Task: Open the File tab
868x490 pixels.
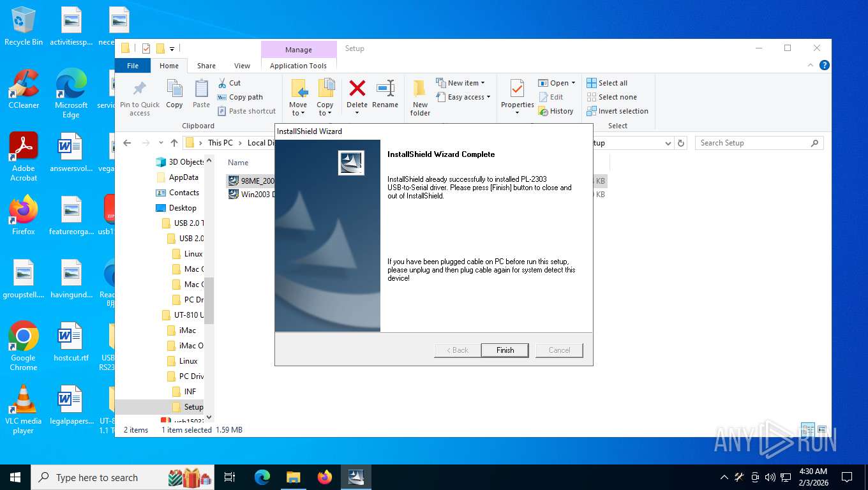Action: click(133, 66)
